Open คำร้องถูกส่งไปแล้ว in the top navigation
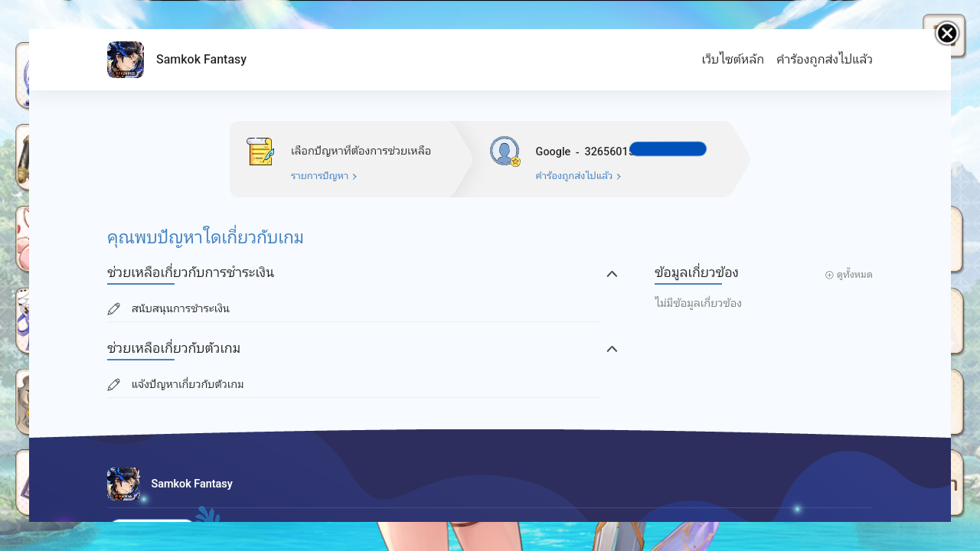 [x=824, y=60]
